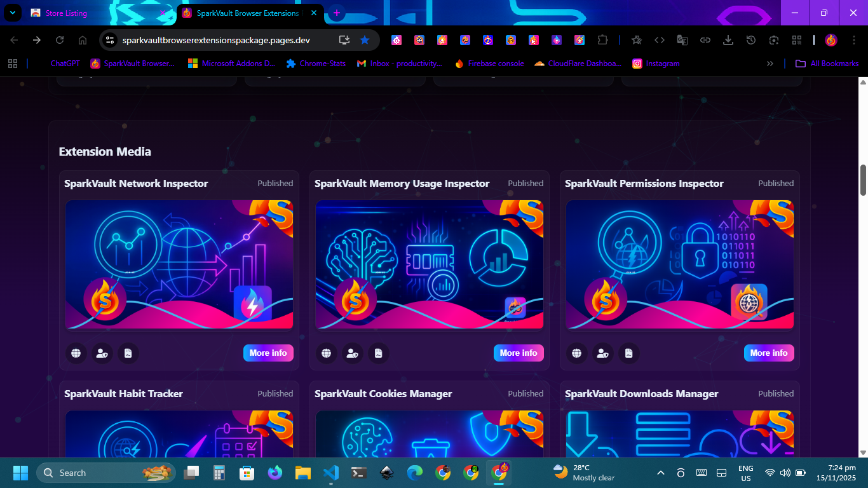868x488 pixels.
Task: Click More info for SparkVault Permissions Inspector
Action: (x=769, y=353)
